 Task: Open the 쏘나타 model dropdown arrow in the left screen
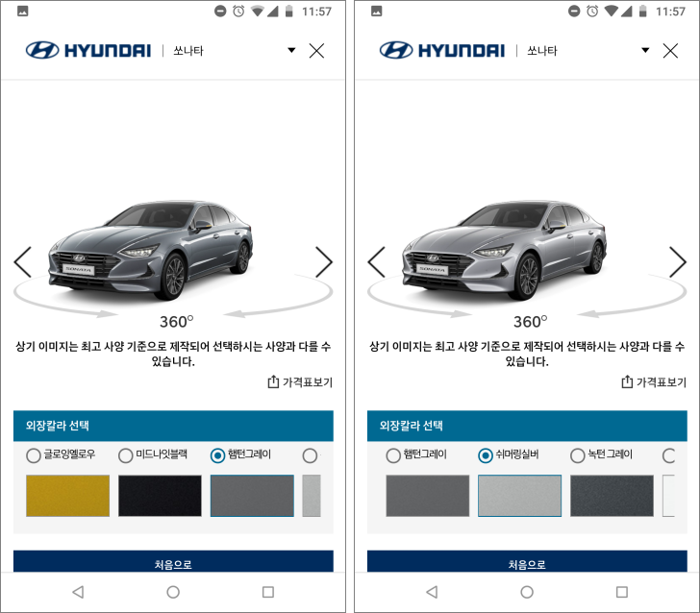coord(291,50)
